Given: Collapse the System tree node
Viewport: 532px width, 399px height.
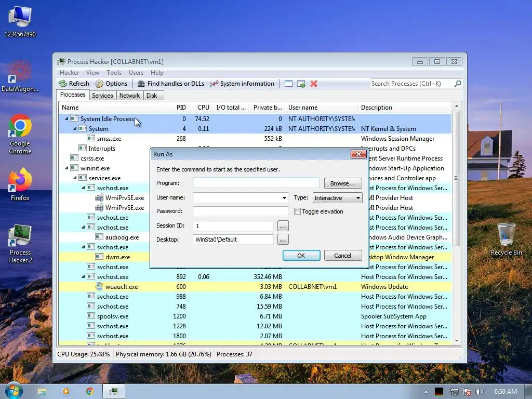Looking at the screenshot, I should (75, 129).
